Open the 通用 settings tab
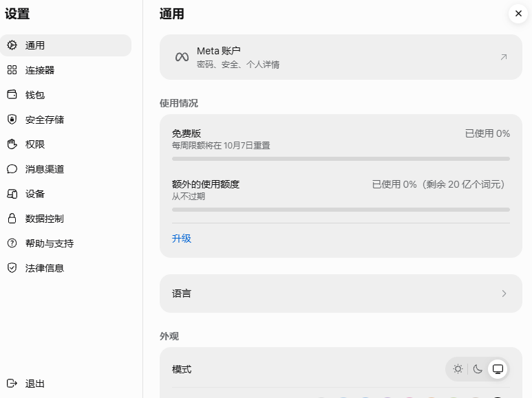 pos(66,45)
